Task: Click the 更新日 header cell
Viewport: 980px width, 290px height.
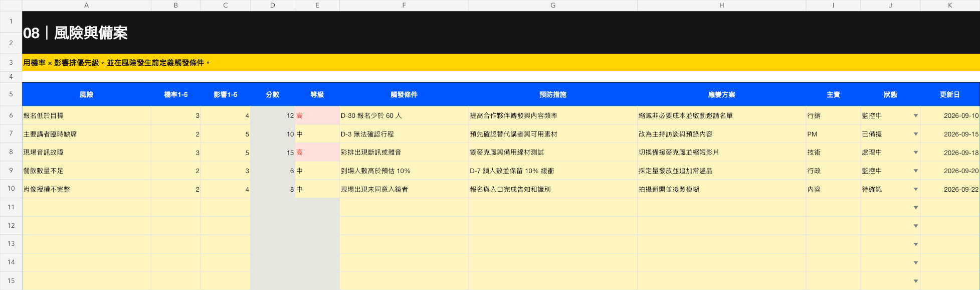Action: [x=949, y=94]
